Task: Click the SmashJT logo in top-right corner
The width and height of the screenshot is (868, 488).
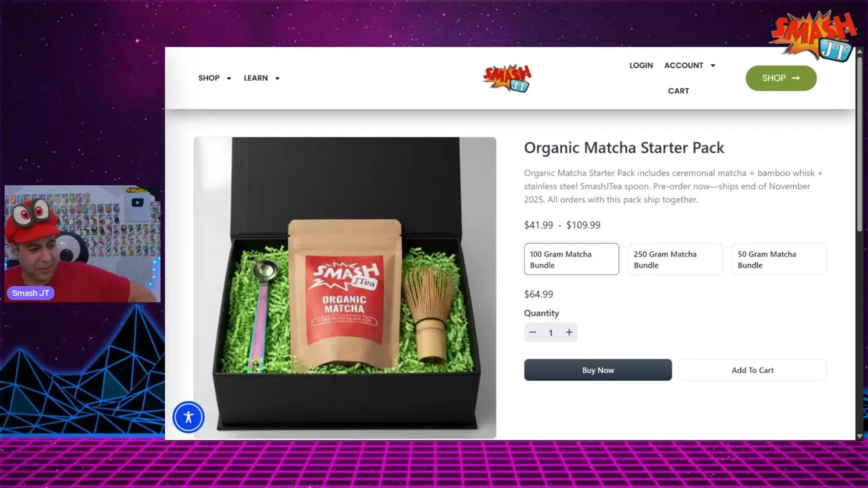Action: pyautogui.click(x=813, y=36)
